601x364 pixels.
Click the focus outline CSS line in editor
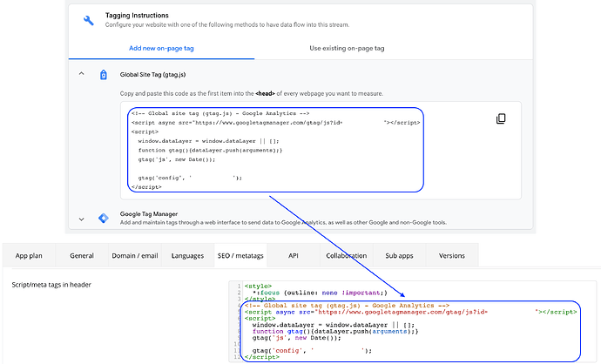coord(320,293)
